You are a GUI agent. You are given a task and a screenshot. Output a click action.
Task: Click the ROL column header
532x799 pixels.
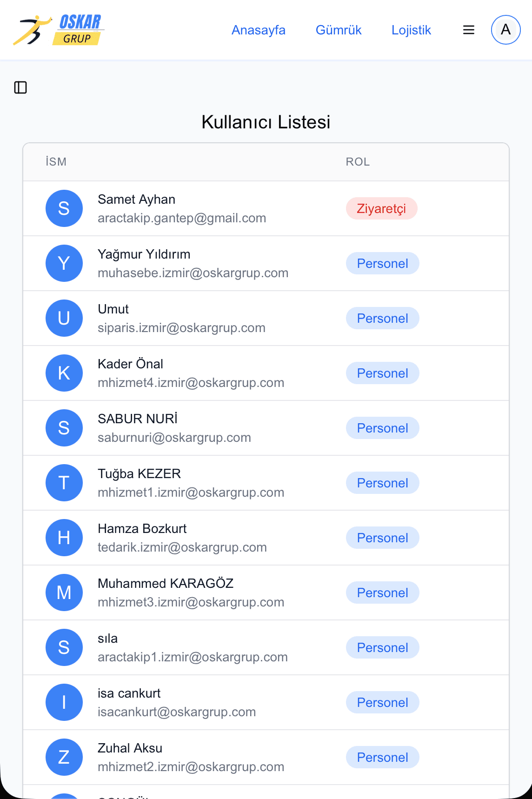coord(358,162)
